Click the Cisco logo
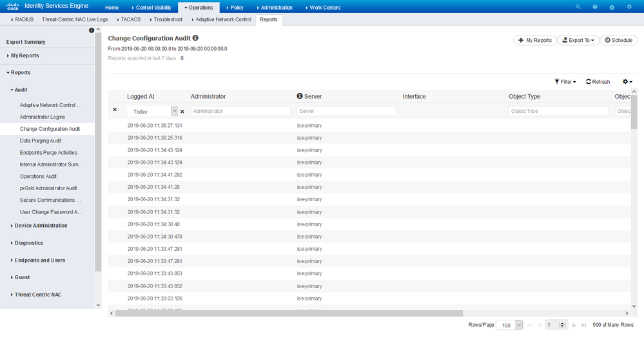 point(13,6)
